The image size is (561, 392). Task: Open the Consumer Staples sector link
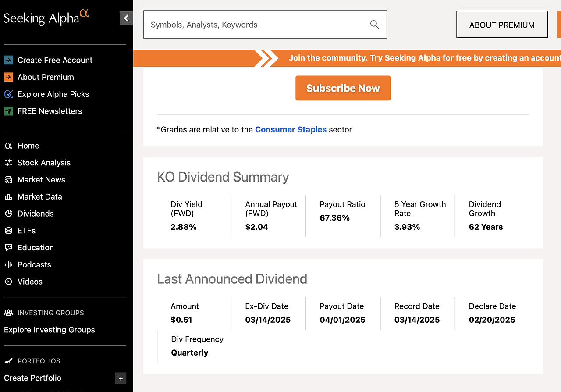[x=291, y=129]
